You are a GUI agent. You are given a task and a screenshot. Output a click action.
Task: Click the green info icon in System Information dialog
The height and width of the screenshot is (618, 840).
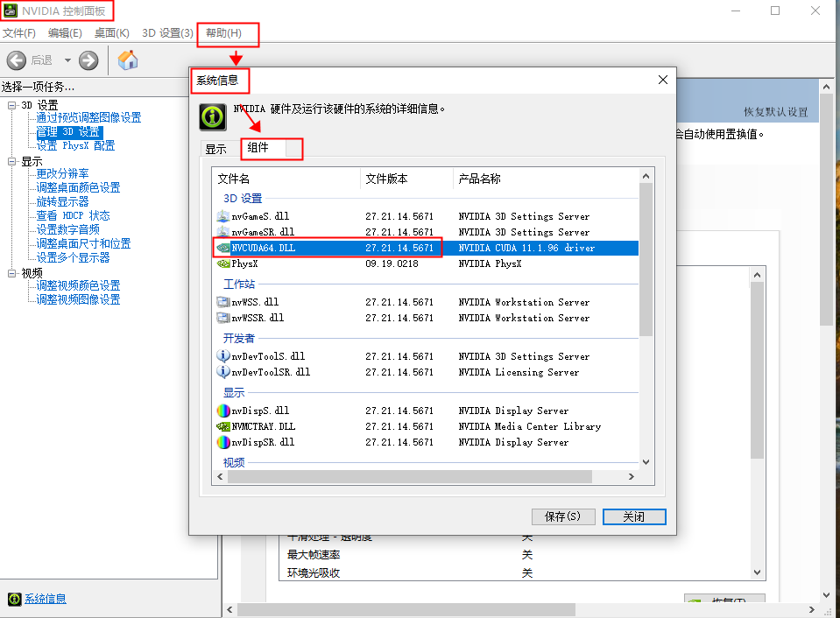tap(213, 116)
